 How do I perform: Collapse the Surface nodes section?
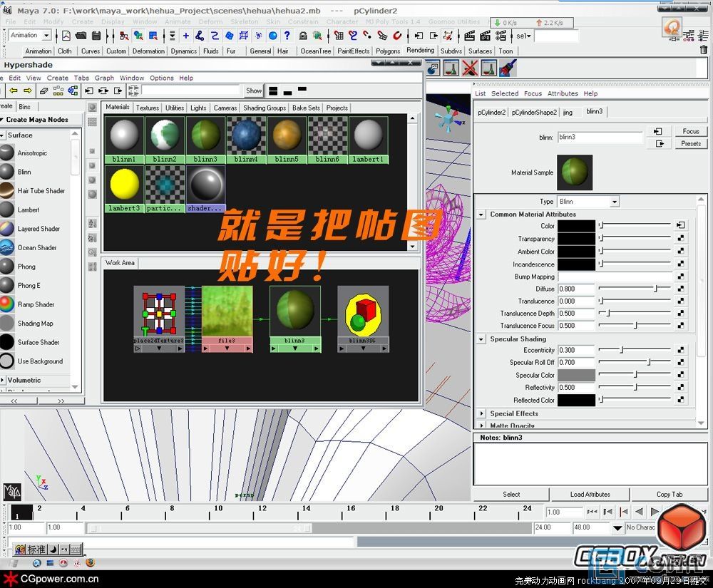(x=3, y=135)
